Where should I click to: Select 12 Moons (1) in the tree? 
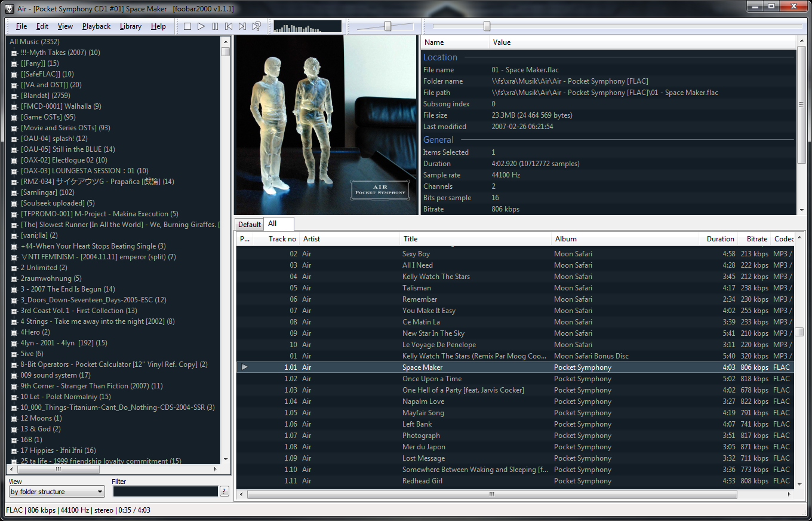41,418
